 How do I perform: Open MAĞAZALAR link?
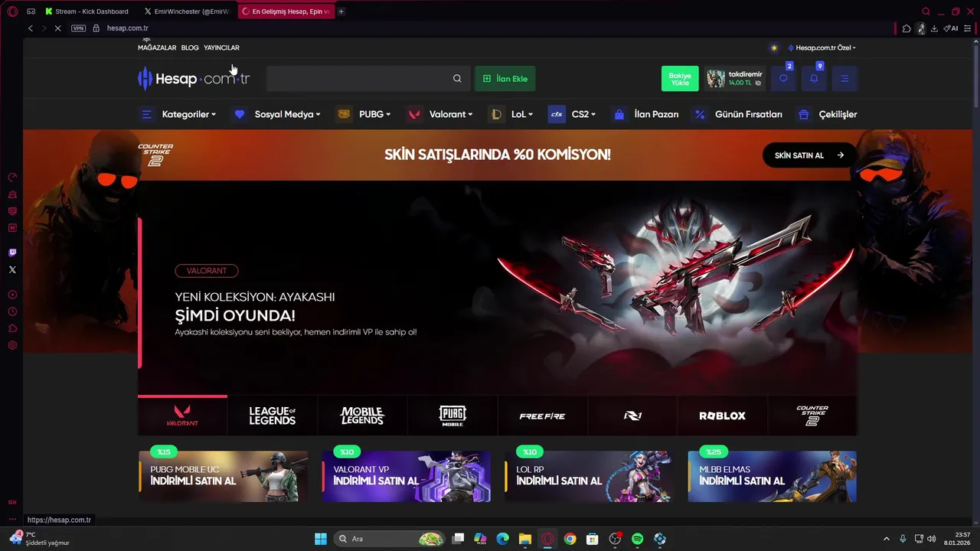tap(157, 47)
